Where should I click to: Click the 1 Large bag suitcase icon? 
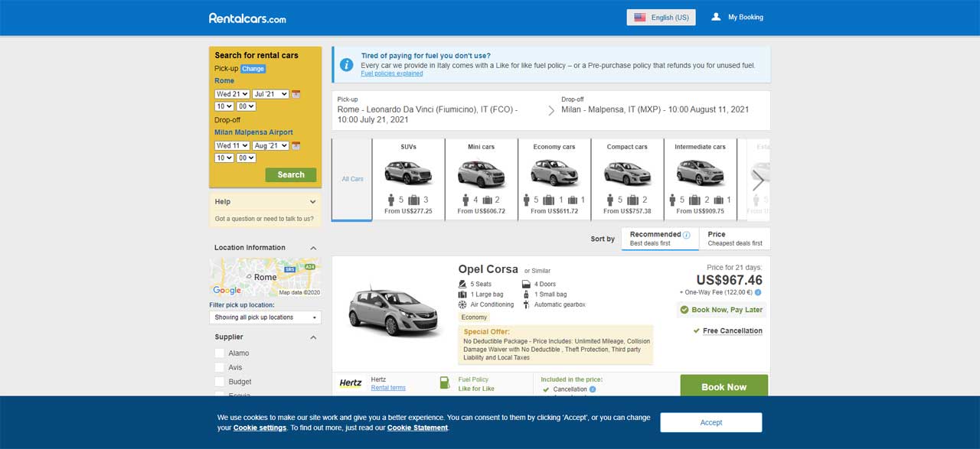pos(462,294)
